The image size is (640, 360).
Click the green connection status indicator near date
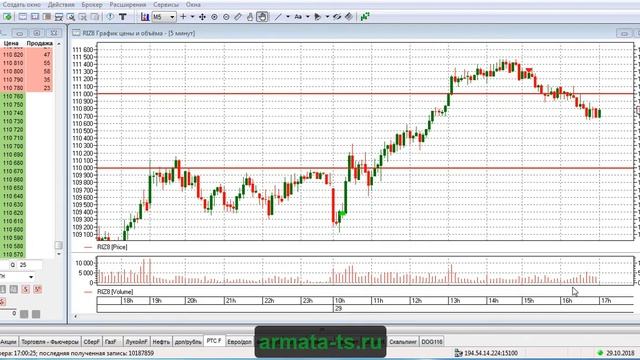point(600,353)
